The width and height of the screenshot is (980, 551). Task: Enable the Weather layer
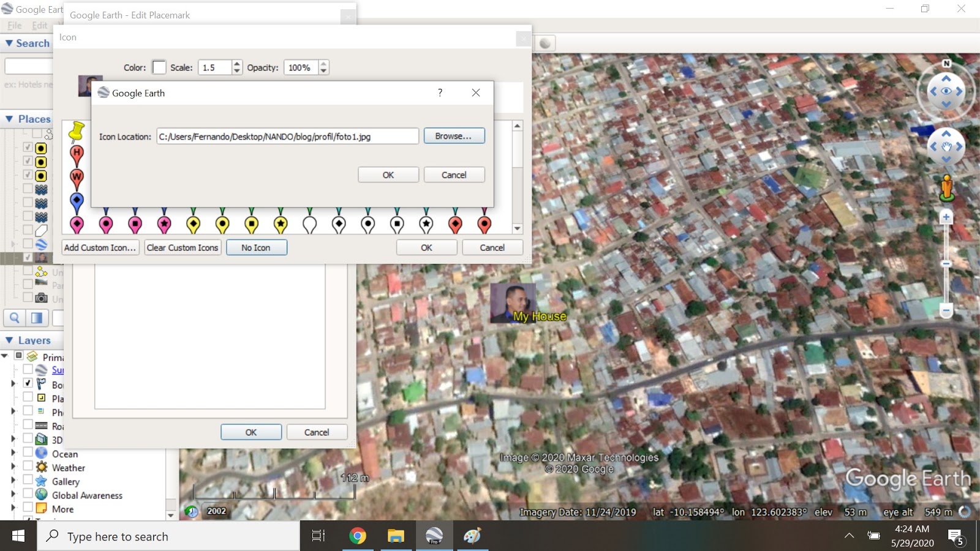point(28,467)
